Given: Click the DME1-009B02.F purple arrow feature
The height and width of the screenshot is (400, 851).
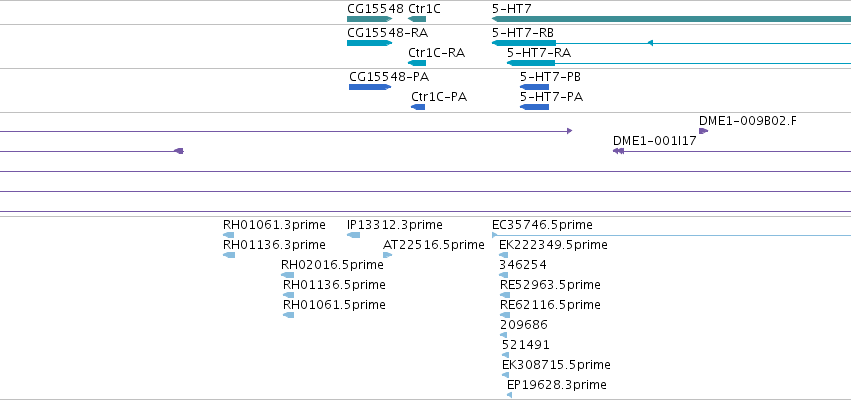Looking at the screenshot, I should (703, 131).
